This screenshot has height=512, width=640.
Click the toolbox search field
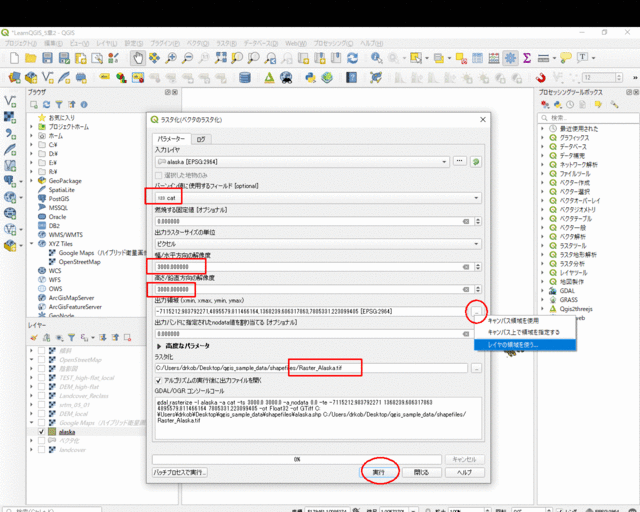pos(588,118)
